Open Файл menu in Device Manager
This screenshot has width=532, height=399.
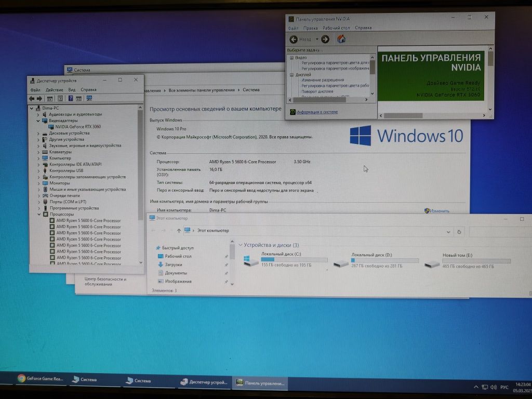click(35, 90)
